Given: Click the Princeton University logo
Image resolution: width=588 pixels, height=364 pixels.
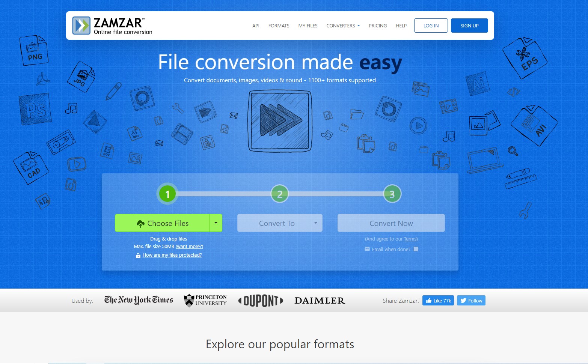Looking at the screenshot, I should [x=205, y=300].
